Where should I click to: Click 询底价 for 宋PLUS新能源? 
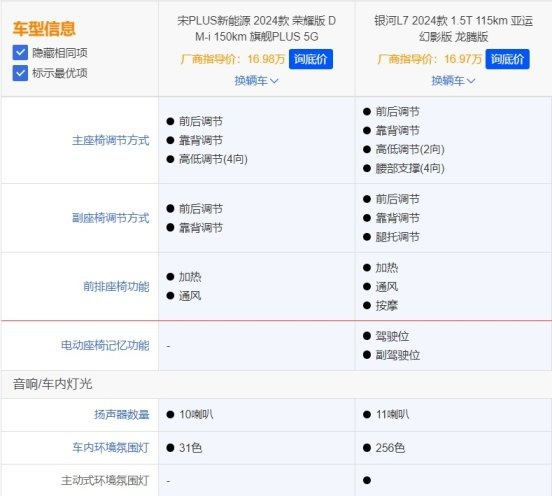pyautogui.click(x=311, y=59)
